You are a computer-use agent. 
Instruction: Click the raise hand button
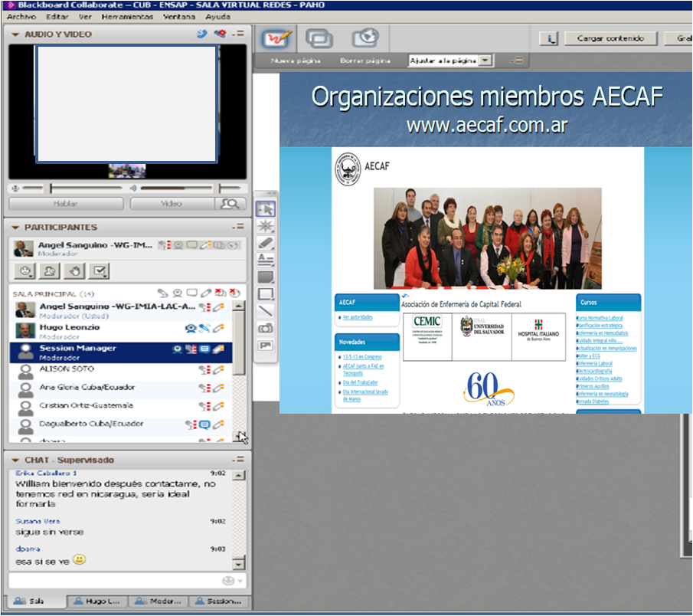pos(74,270)
